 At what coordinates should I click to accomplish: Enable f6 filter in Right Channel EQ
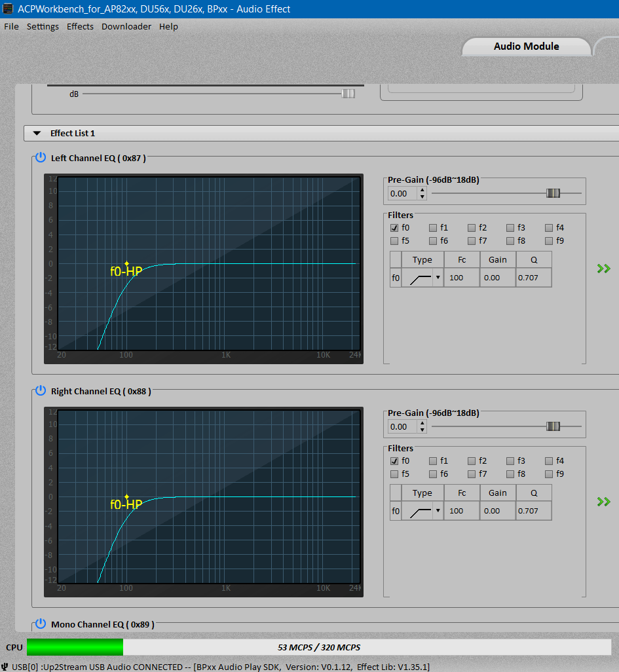(433, 474)
